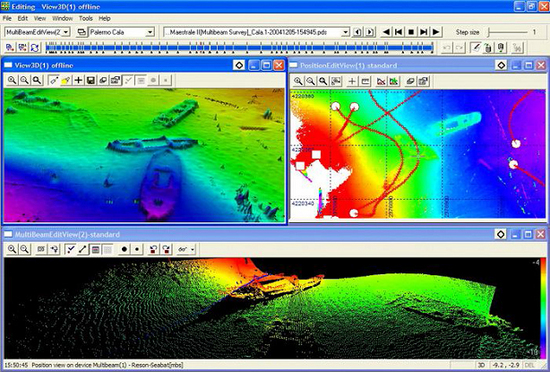Click the large dot point size icon
Image resolution: width=550 pixels, height=372 pixels.
(124, 249)
